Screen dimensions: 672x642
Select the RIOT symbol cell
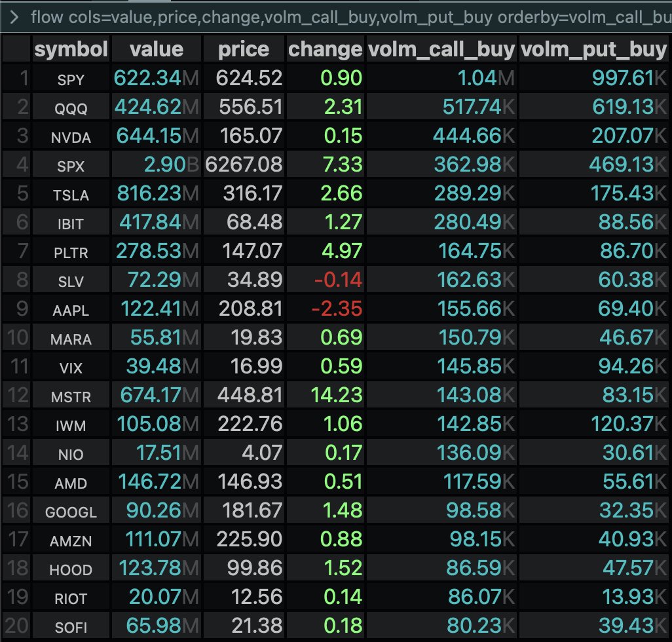click(71, 598)
